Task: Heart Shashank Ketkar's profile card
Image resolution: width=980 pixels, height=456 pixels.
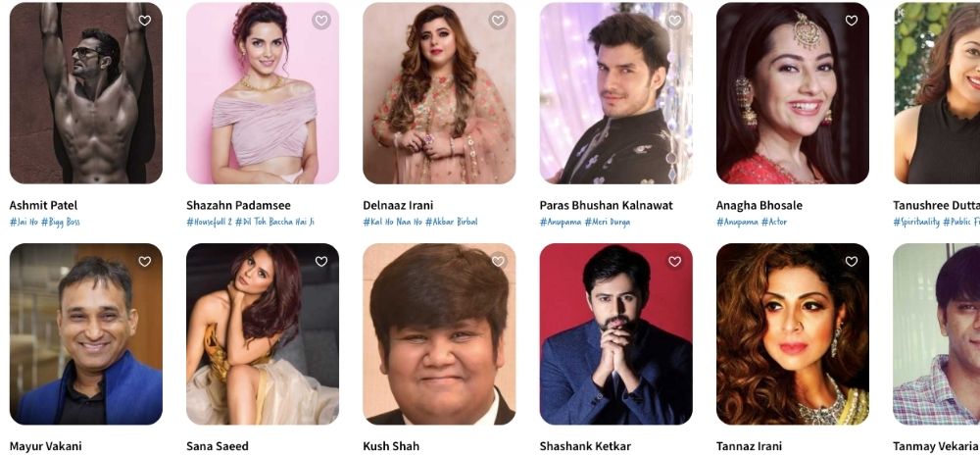Action: tap(674, 262)
